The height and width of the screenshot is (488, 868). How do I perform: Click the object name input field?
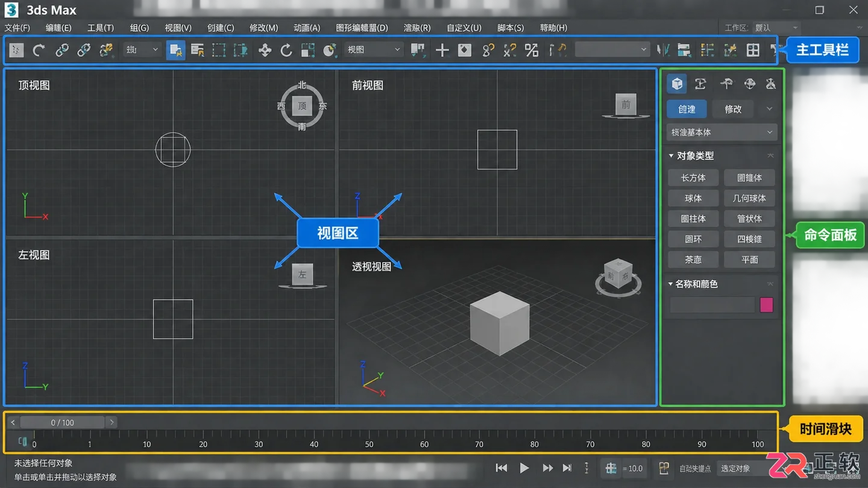coord(712,305)
